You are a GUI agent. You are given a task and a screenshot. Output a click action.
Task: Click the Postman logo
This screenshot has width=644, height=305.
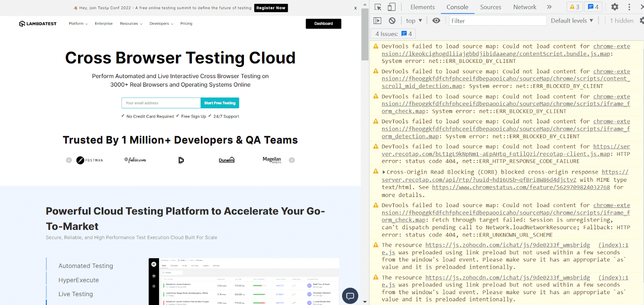(x=90, y=160)
